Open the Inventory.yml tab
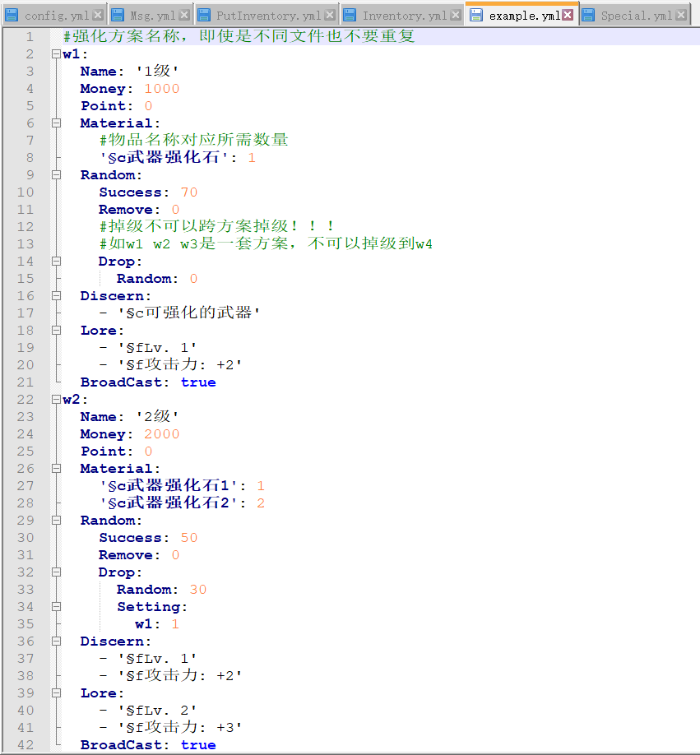The height and width of the screenshot is (755, 700). click(402, 16)
